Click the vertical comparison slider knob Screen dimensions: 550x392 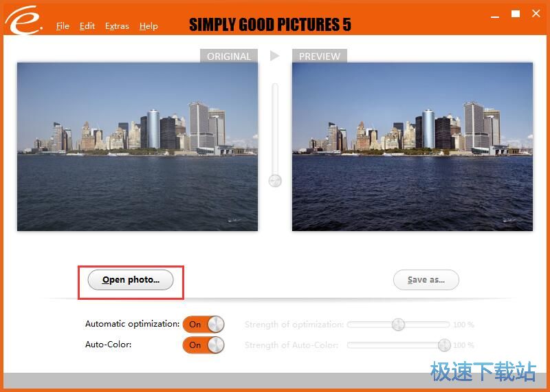click(275, 181)
